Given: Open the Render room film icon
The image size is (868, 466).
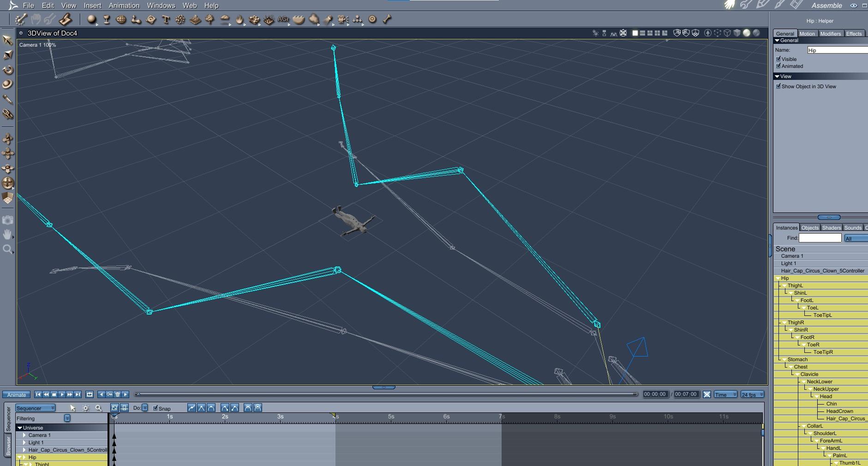Looking at the screenshot, I should point(796,5).
